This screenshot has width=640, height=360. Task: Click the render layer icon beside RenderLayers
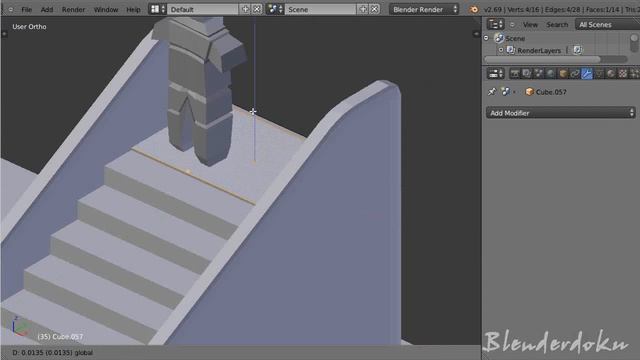click(577, 50)
